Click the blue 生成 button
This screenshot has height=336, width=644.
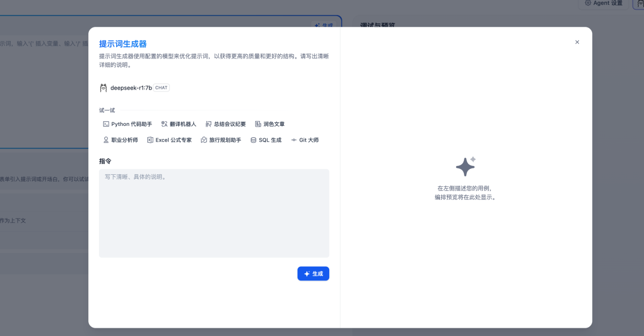313,273
